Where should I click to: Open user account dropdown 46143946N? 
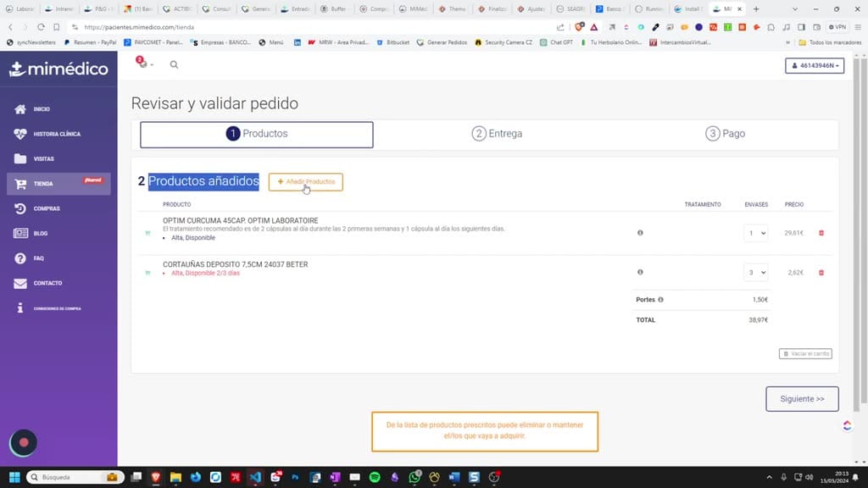coord(815,65)
